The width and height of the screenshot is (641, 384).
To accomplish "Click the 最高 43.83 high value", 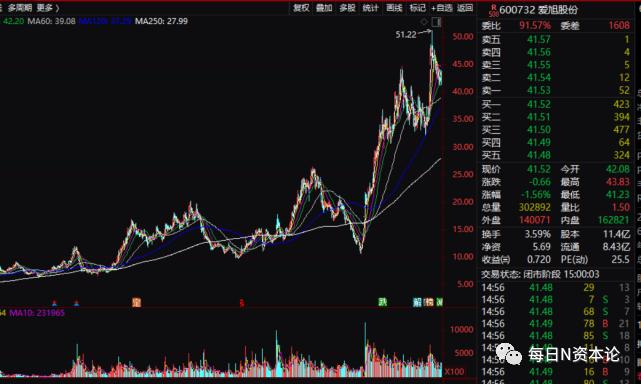I will tap(618, 182).
